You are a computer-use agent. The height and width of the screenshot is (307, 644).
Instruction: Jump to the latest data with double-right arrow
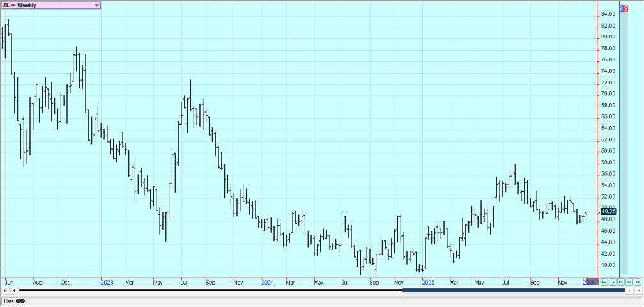tap(637, 290)
